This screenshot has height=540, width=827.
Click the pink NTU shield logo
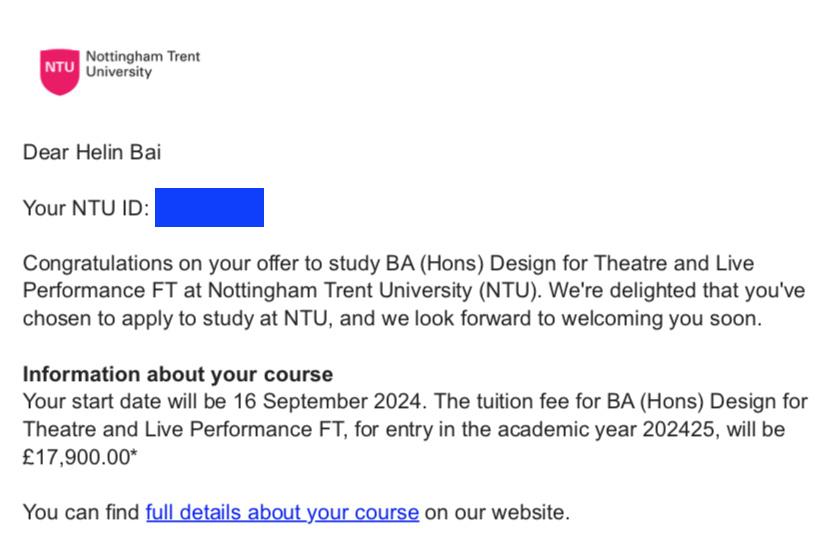pyautogui.click(x=60, y=70)
